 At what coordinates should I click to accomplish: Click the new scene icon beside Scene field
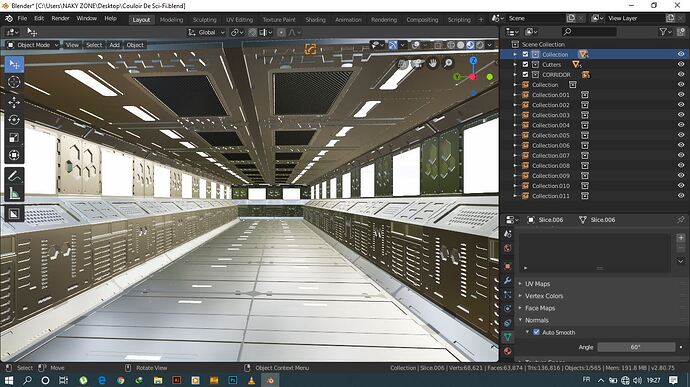click(571, 18)
